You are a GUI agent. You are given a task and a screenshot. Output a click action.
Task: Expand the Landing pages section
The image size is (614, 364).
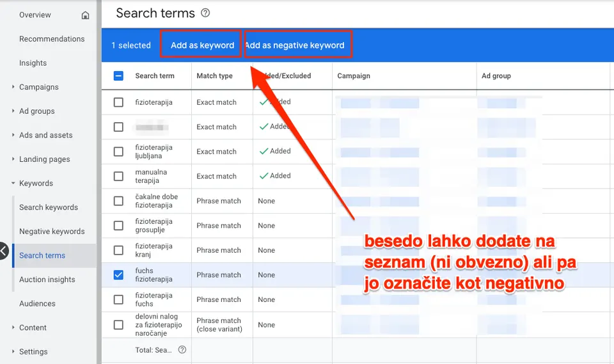(13, 159)
